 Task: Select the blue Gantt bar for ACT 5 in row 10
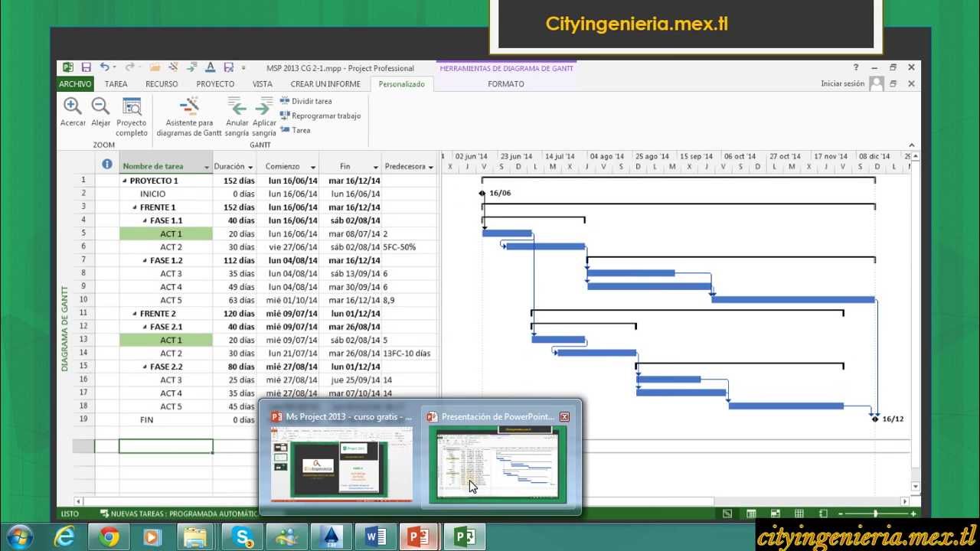click(793, 299)
